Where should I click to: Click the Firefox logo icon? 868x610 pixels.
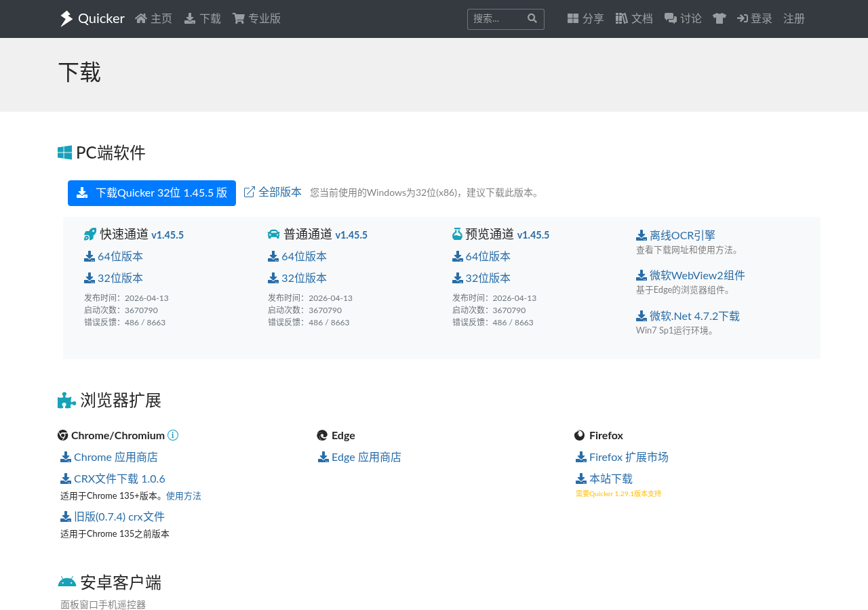pos(580,435)
